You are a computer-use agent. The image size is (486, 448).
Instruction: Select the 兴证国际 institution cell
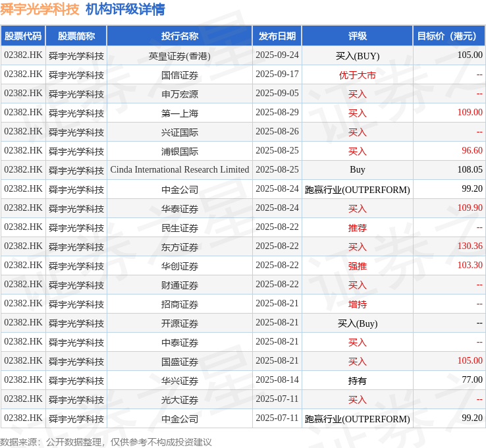tap(180, 132)
